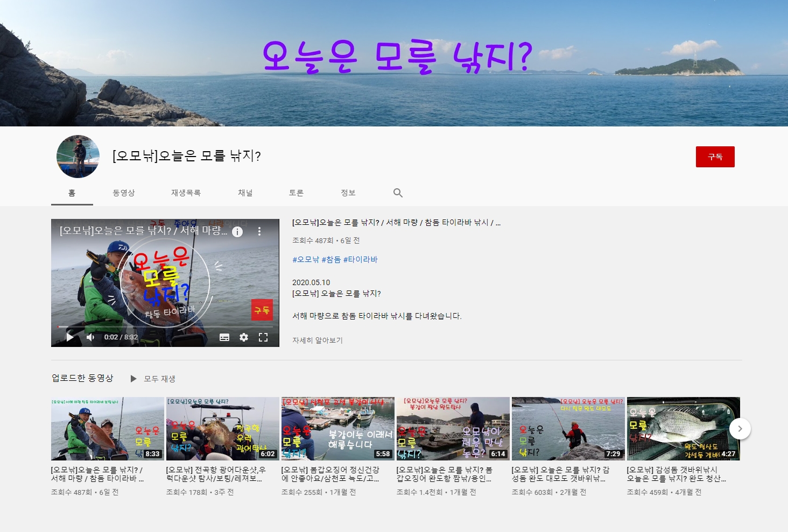The image size is (788, 532).
Task: Toggle subtitles on the video player
Action: pyautogui.click(x=224, y=337)
